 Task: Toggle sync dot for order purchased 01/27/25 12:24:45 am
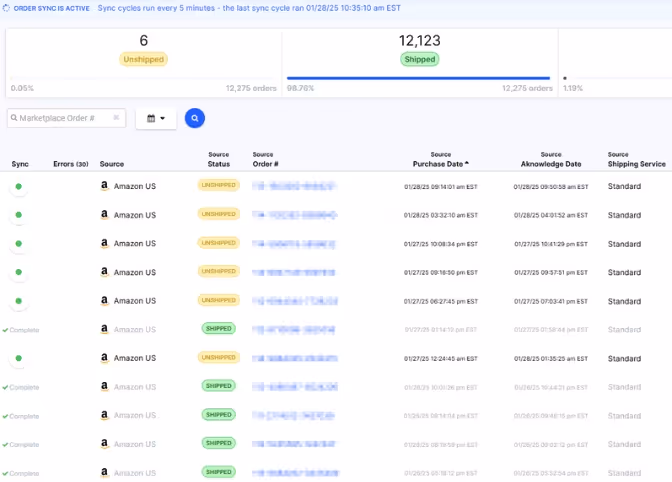(18, 359)
